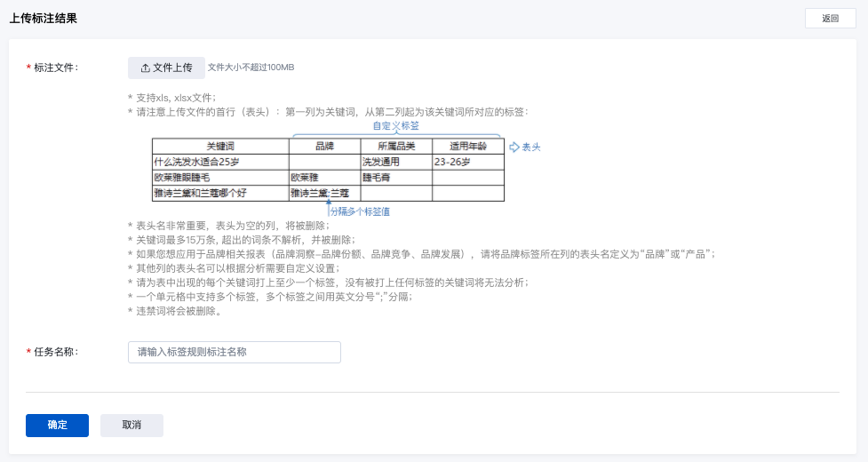868x462 pixels.
Task: Click the 分隔多个标签值 annotation text
Action: pyautogui.click(x=360, y=211)
